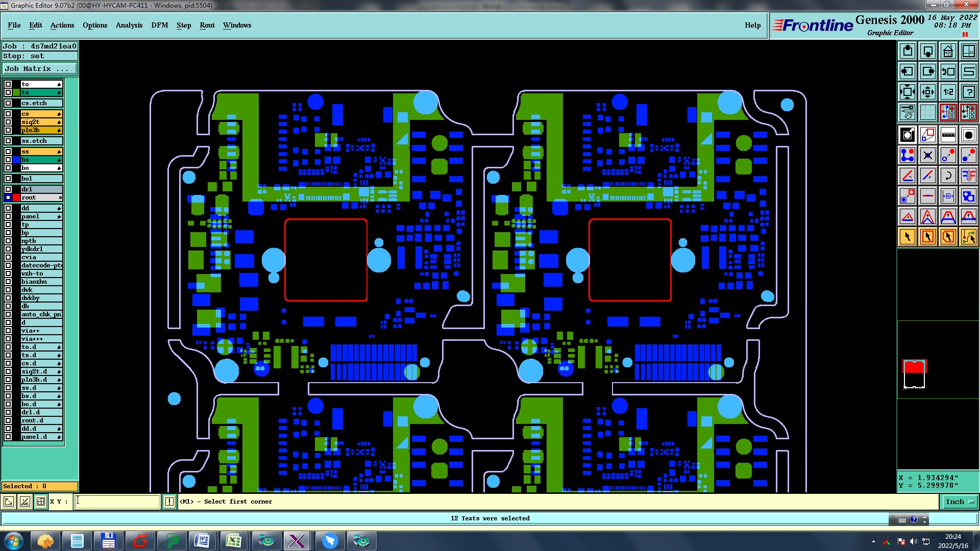Click the panel overview thumbnail map
Viewport: 980px width, 551px height.
pyautogui.click(x=914, y=374)
